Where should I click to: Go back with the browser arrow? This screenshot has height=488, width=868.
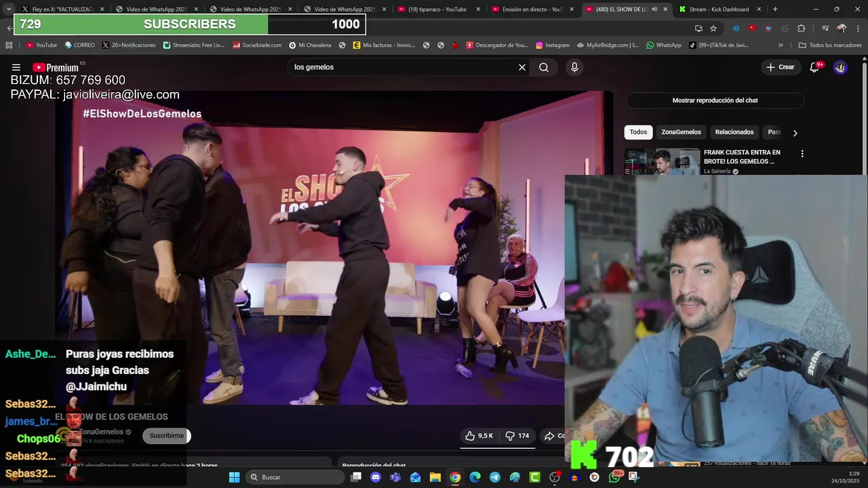pos(9,28)
